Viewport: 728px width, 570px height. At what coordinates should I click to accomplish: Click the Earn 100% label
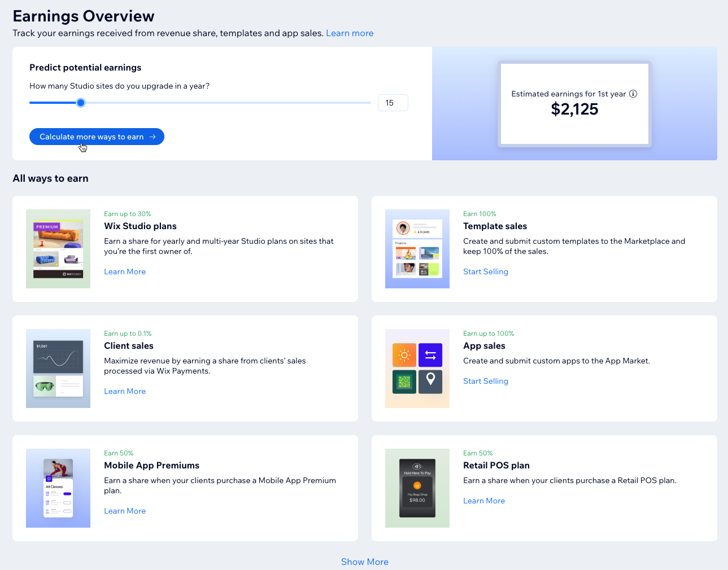click(x=479, y=214)
